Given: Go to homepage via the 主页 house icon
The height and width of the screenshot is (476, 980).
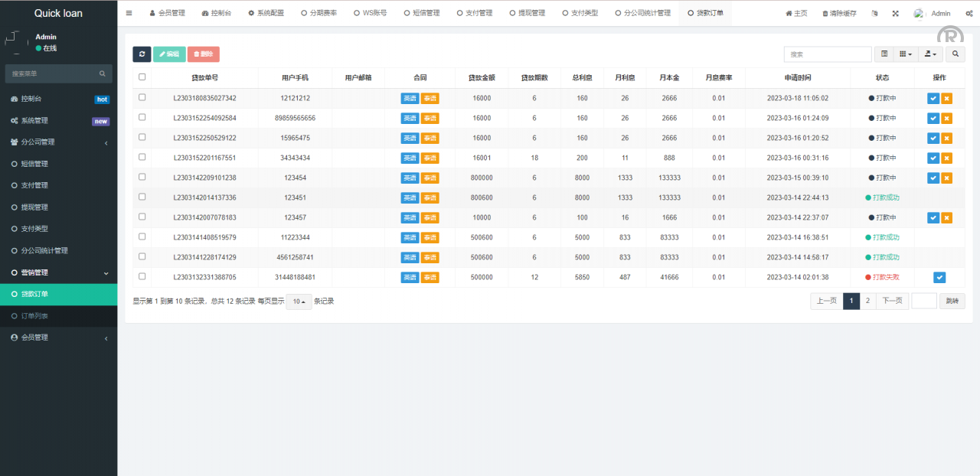Looking at the screenshot, I should click(x=796, y=12).
